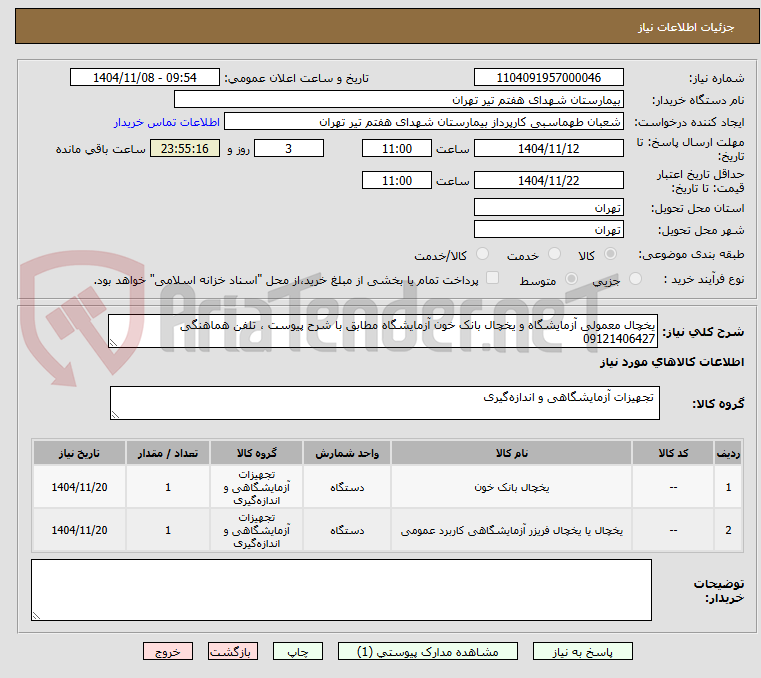Click the request creator field شعبان طهماسبی
The image size is (761, 678).
424,121
